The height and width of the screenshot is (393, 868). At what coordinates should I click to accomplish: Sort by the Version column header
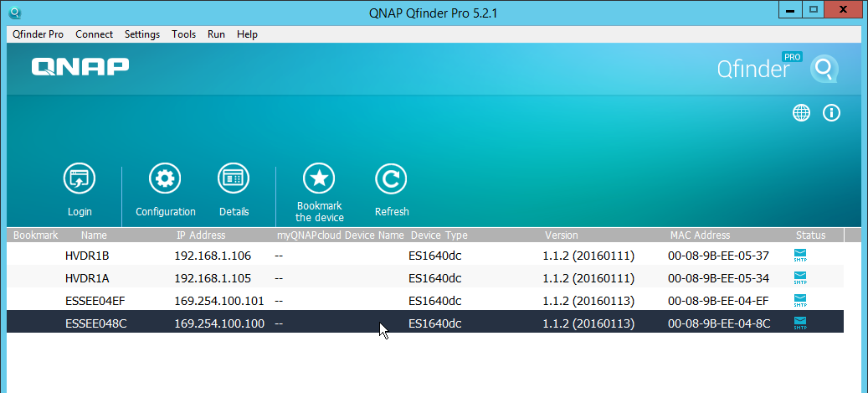coord(561,235)
